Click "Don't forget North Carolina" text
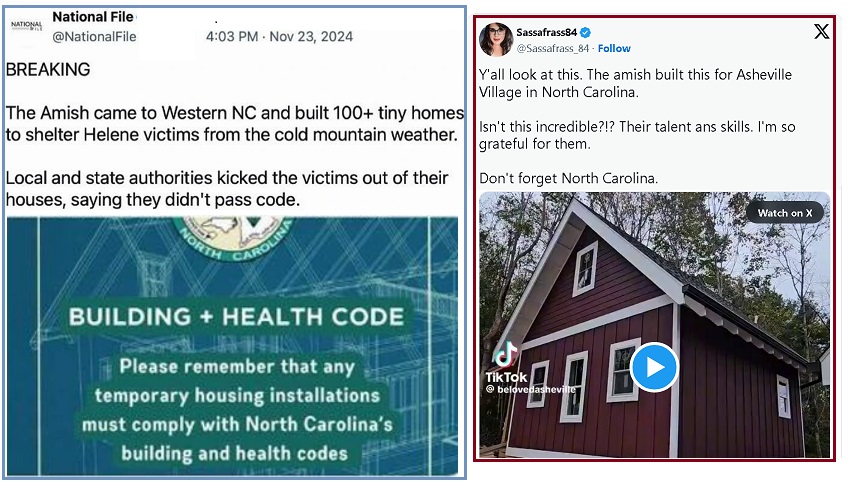856x488 pixels. (x=568, y=178)
